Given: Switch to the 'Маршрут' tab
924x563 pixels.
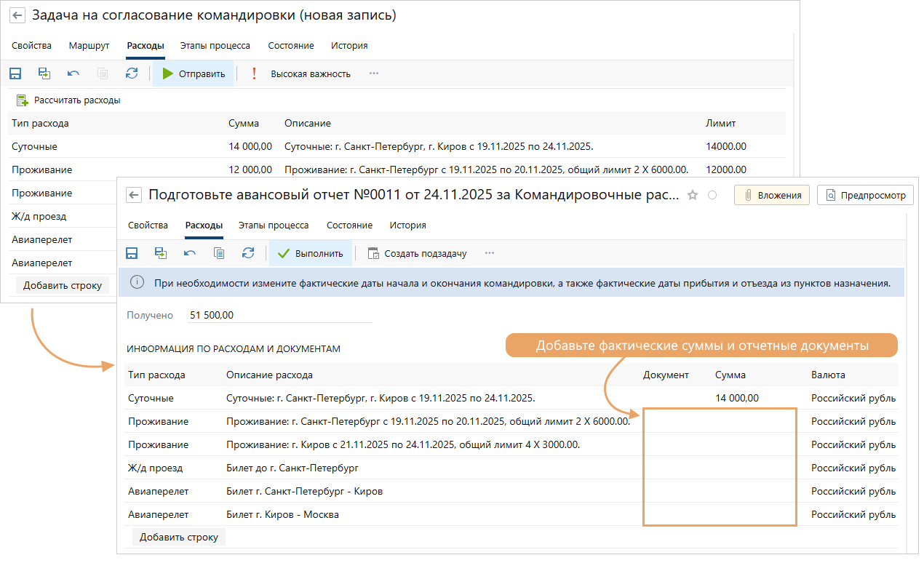Looking at the screenshot, I should pyautogui.click(x=89, y=46).
